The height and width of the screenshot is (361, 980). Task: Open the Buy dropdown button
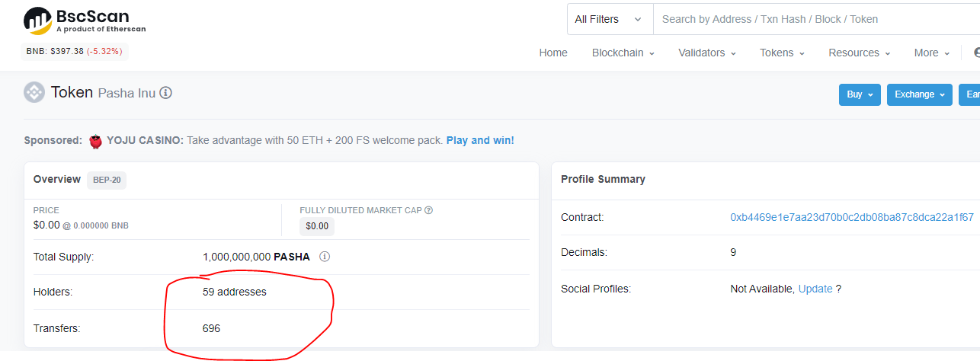(x=860, y=94)
